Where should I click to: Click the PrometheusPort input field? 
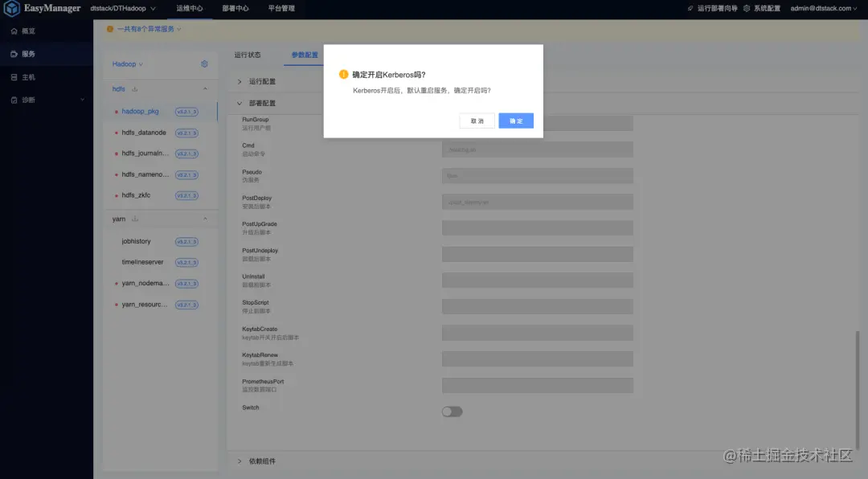[x=538, y=386]
